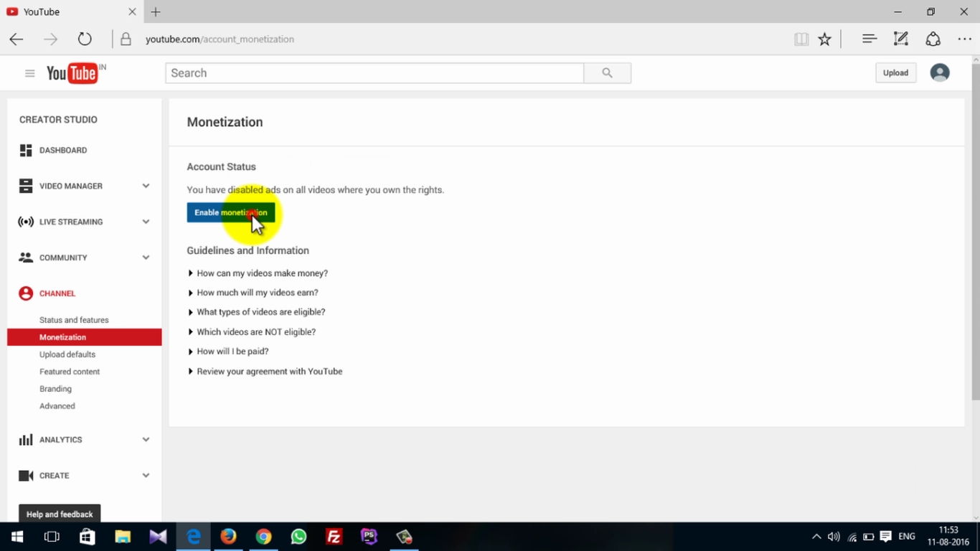Click the Live Streaming broadcast icon
The width and height of the screenshot is (980, 551).
click(x=26, y=222)
